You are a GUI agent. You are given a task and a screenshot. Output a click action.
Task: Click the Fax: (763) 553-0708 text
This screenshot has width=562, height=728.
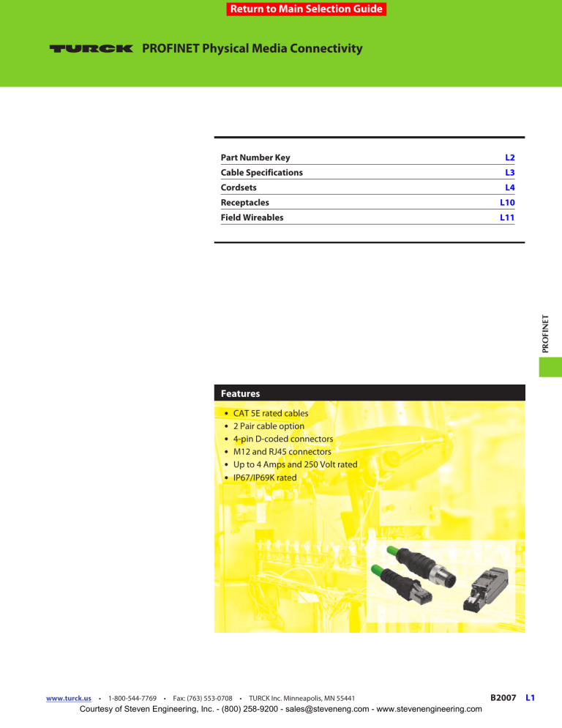click(203, 698)
